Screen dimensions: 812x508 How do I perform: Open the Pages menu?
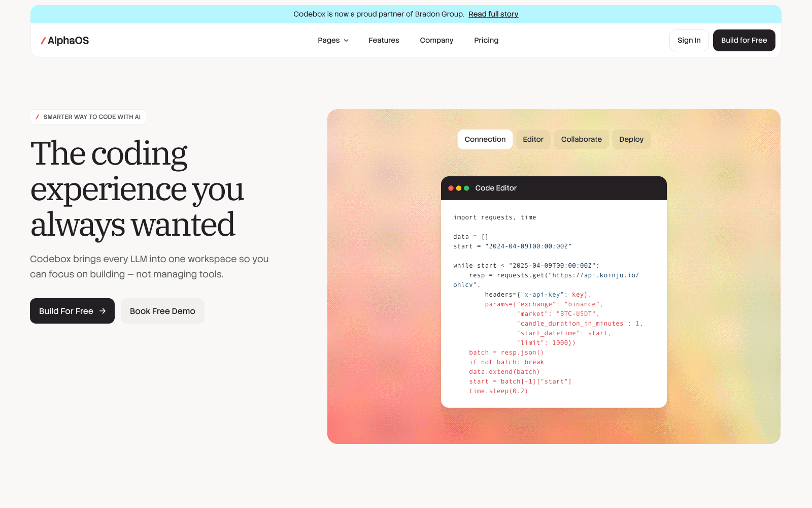point(333,41)
